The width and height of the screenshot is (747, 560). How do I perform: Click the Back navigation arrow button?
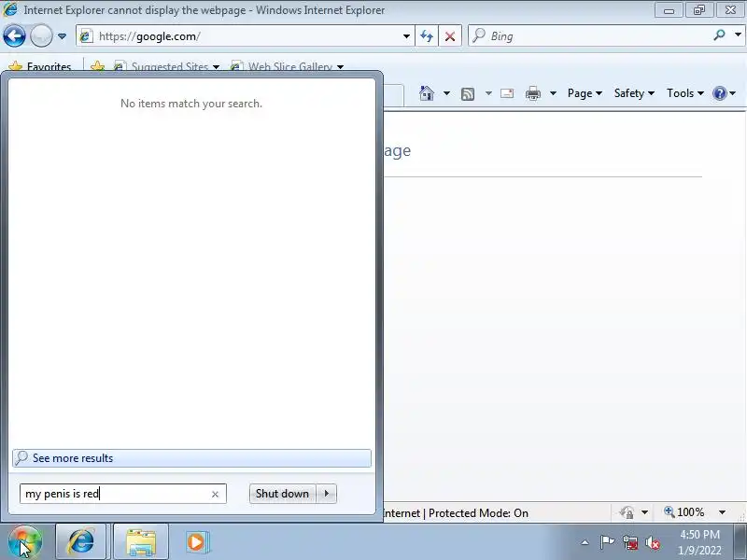(x=14, y=36)
